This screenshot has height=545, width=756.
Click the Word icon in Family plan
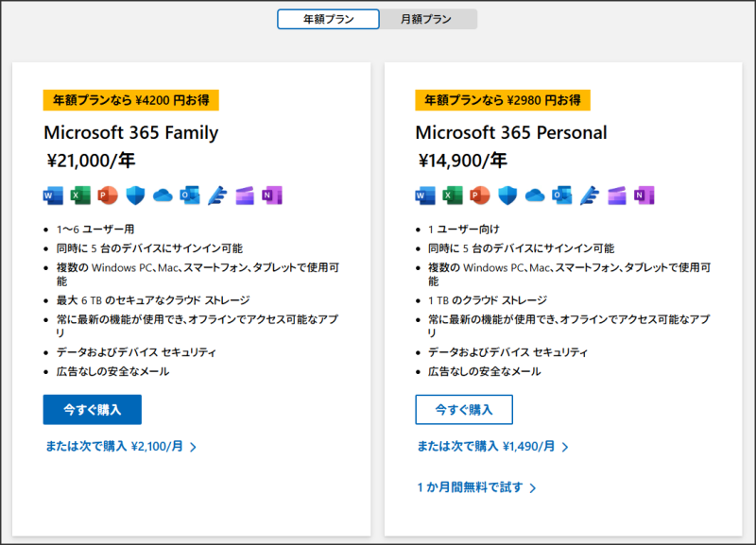pyautogui.click(x=53, y=196)
